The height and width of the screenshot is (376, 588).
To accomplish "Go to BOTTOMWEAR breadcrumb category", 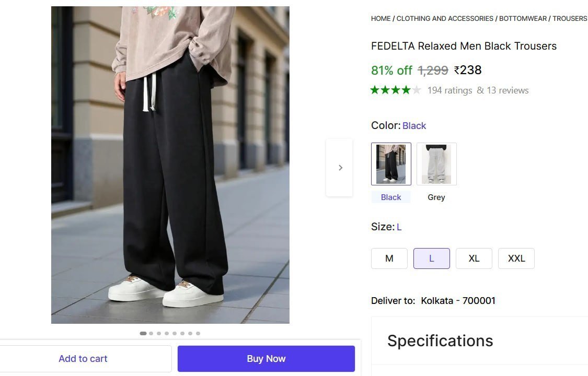I will 523,18.
